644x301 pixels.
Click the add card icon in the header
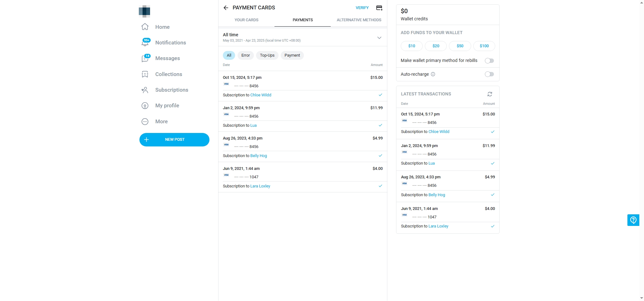(x=379, y=8)
